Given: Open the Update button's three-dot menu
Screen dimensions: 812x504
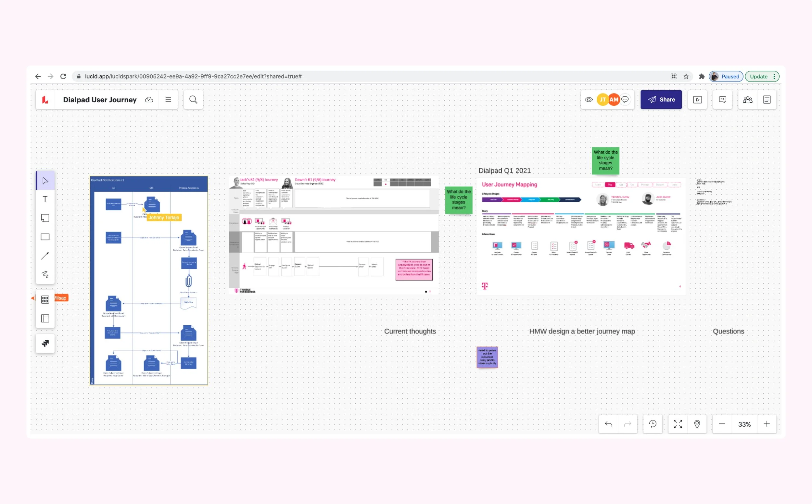Looking at the screenshot, I should pyautogui.click(x=774, y=76).
